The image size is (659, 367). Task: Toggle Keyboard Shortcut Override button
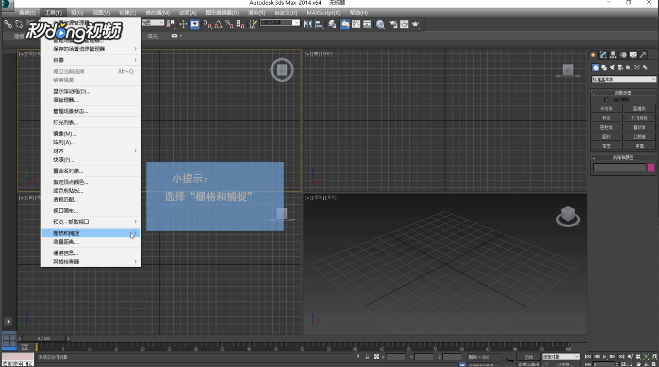click(195, 24)
